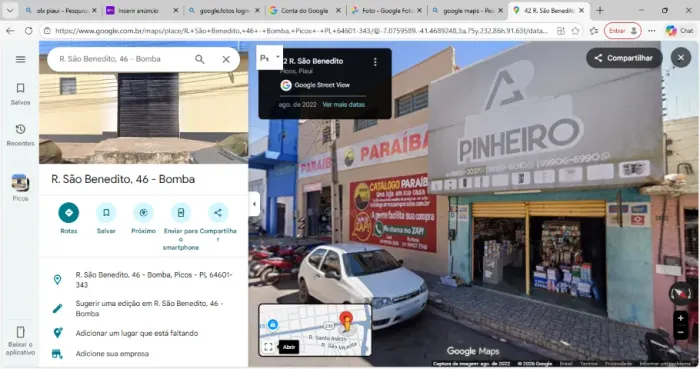Open the browser tab list dropdown
Image resolution: width=700 pixels, height=369 pixels.
(x=10, y=10)
